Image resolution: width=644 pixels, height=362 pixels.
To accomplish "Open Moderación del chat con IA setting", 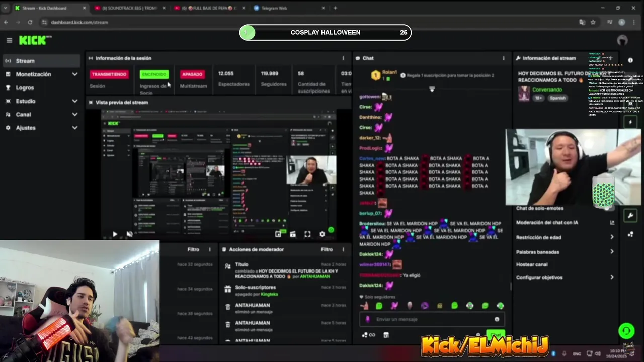I will coord(565,223).
